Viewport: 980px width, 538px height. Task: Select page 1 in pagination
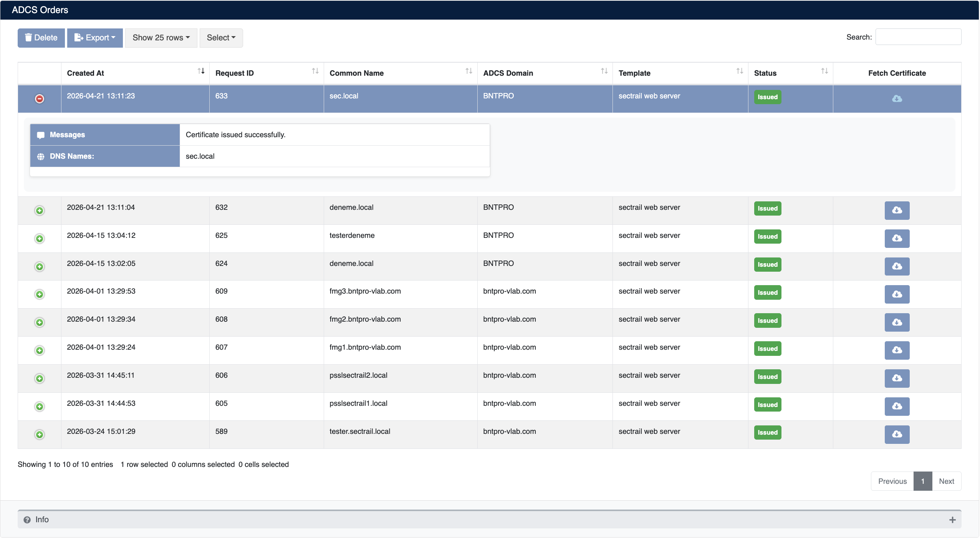[x=923, y=481]
